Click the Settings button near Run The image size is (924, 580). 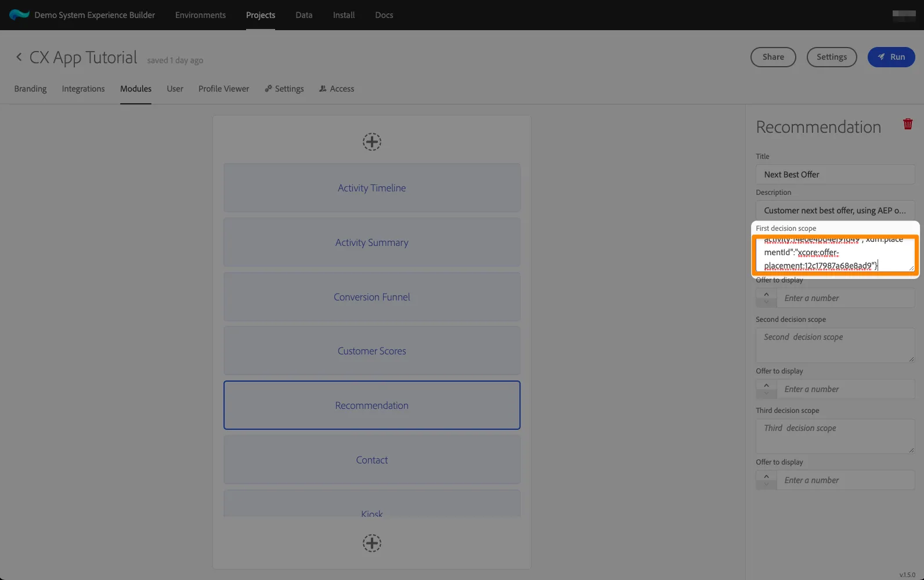(832, 57)
